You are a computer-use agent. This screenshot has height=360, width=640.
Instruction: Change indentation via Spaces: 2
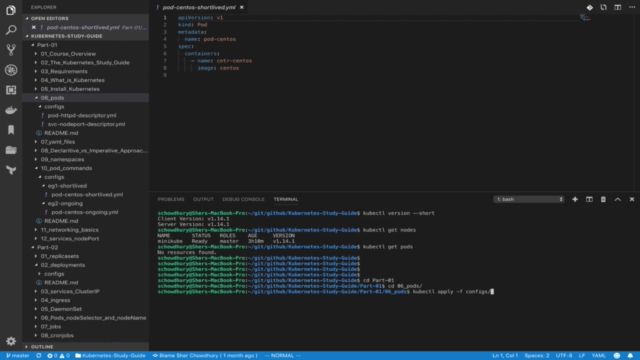click(537, 356)
